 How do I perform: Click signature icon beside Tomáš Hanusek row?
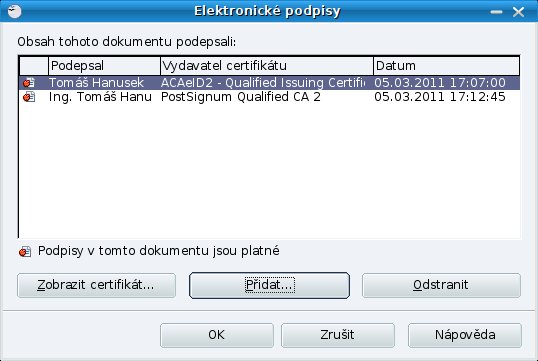pyautogui.click(x=29, y=83)
